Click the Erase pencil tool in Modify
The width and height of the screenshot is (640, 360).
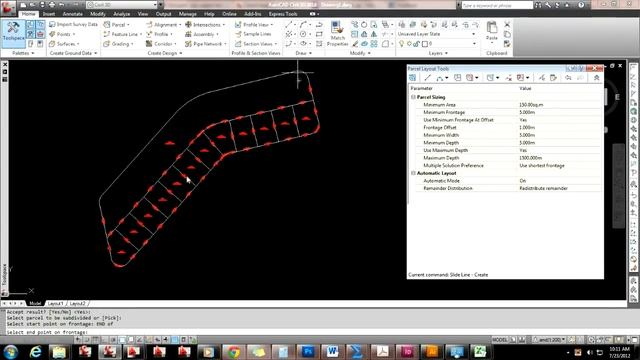[355, 44]
